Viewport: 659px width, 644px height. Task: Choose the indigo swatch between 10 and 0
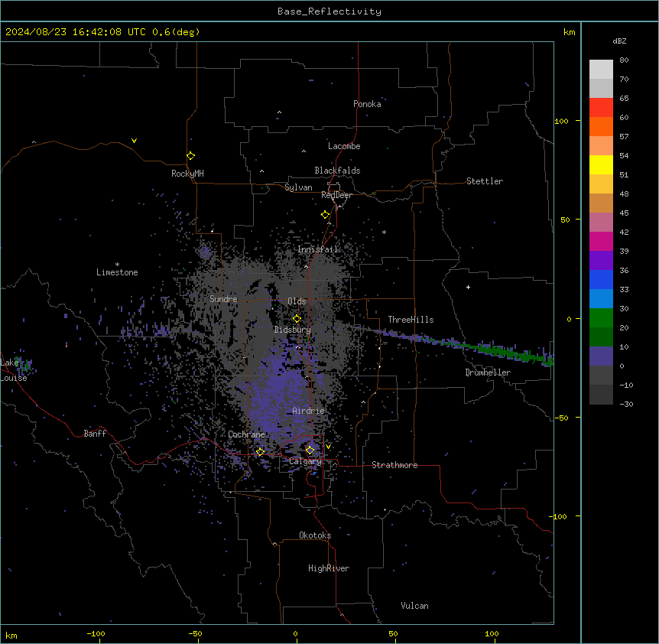(x=601, y=356)
